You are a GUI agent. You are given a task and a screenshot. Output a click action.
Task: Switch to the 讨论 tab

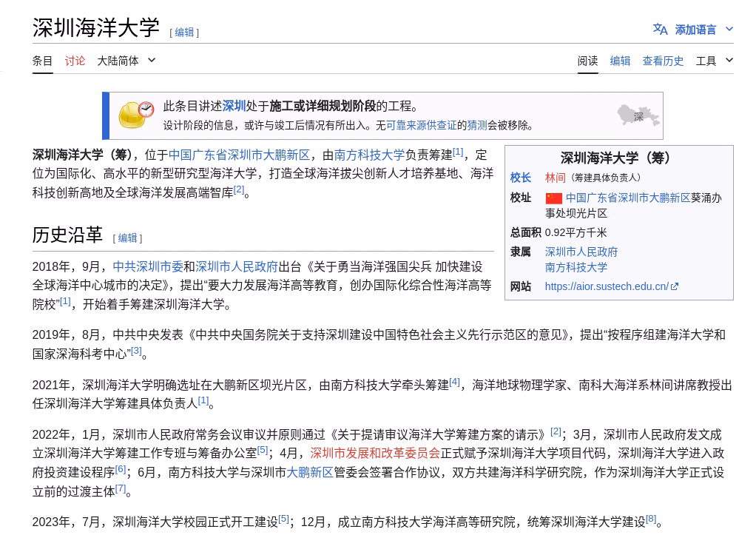tap(75, 61)
